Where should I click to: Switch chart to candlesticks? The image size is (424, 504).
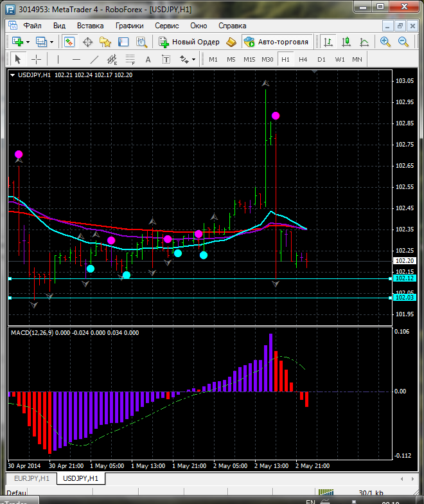pyautogui.click(x=346, y=42)
